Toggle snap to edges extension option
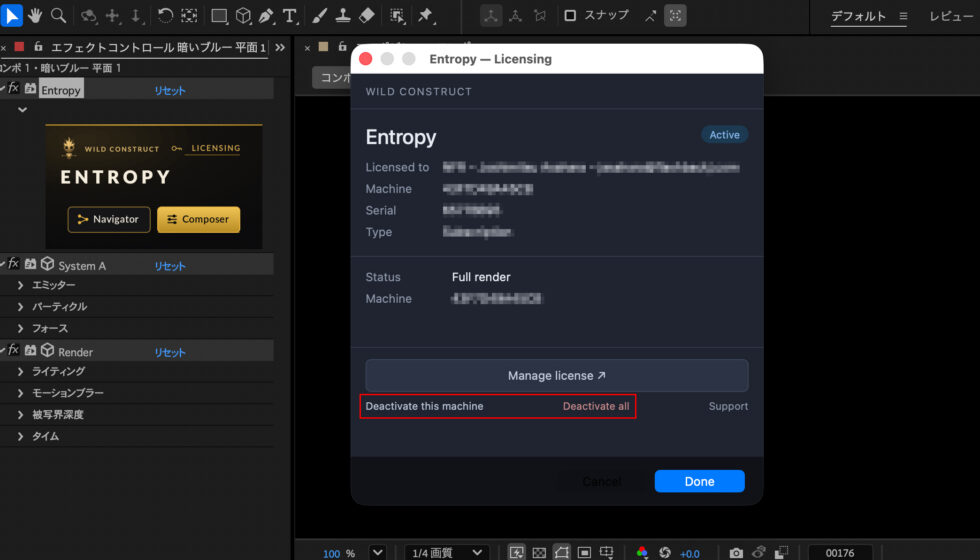 pos(651,16)
